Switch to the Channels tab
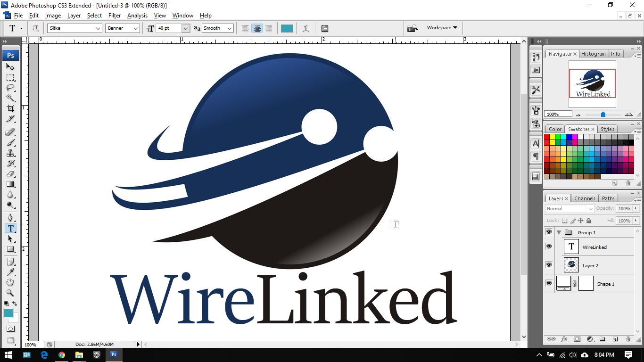Image resolution: width=644 pixels, height=362 pixels. point(585,198)
